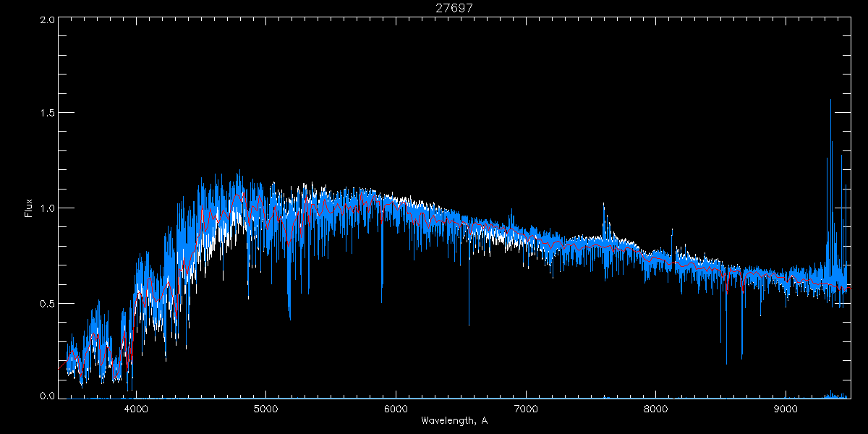The height and width of the screenshot is (434, 868).
Task: Click bottom of the absorption line near 6560
Action: [x=469, y=325]
